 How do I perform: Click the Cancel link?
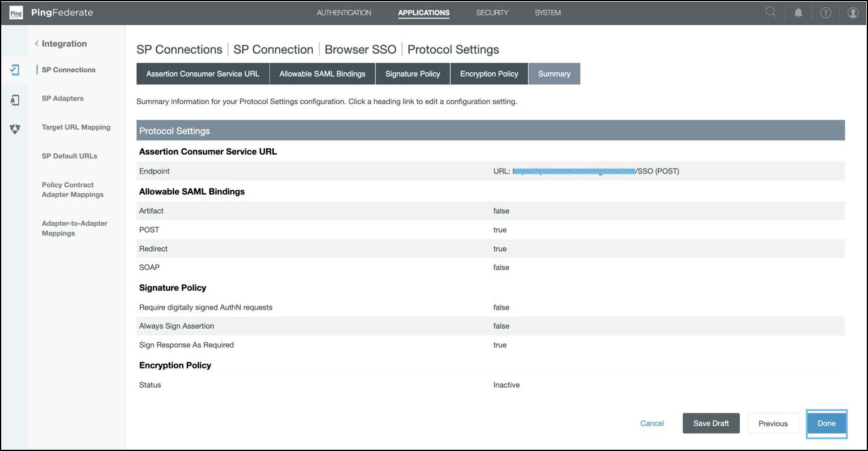click(x=652, y=423)
